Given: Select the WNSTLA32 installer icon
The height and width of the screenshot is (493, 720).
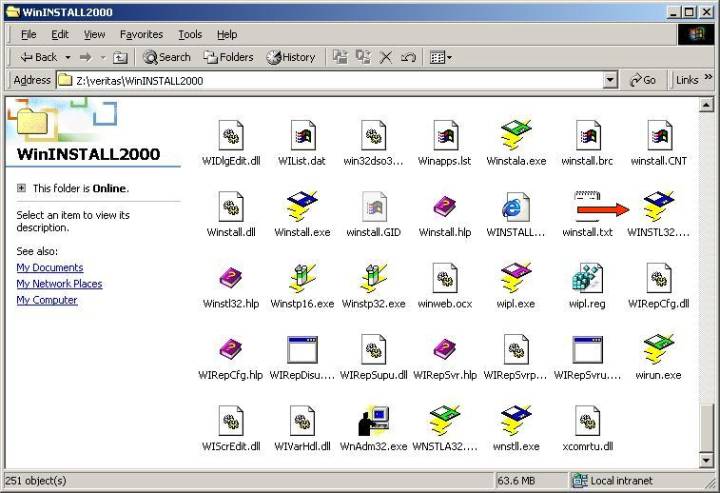Looking at the screenshot, I should click(445, 420).
